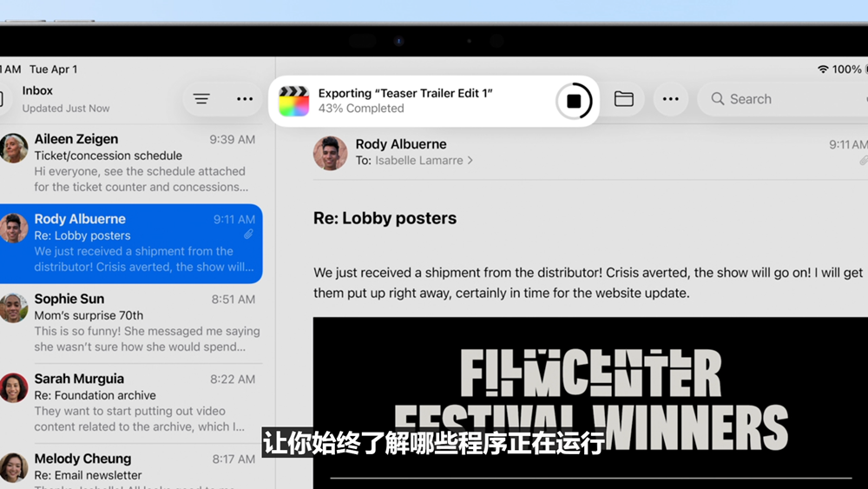This screenshot has height=489, width=868.
Task: Click Melody Cheung's avatar in list
Action: [x=13, y=467]
